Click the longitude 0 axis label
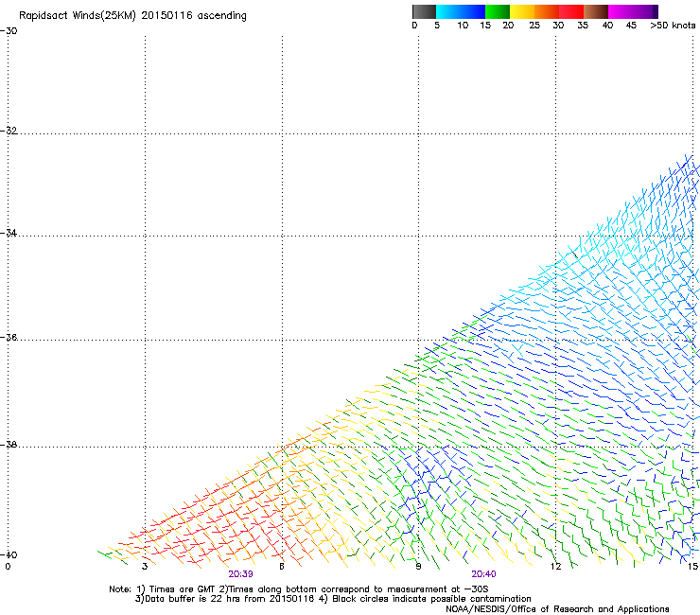Image resolution: width=700 pixels, height=615 pixels. (x=8, y=567)
